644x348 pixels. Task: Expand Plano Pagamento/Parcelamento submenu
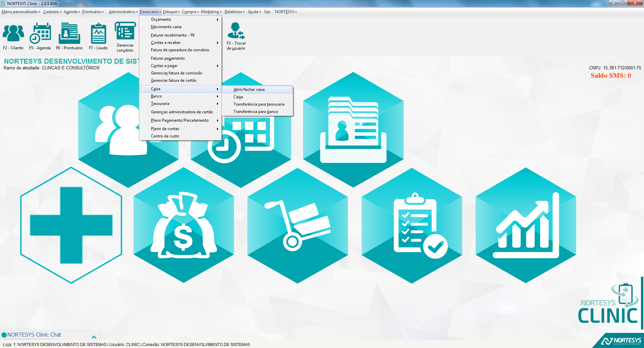click(180, 120)
